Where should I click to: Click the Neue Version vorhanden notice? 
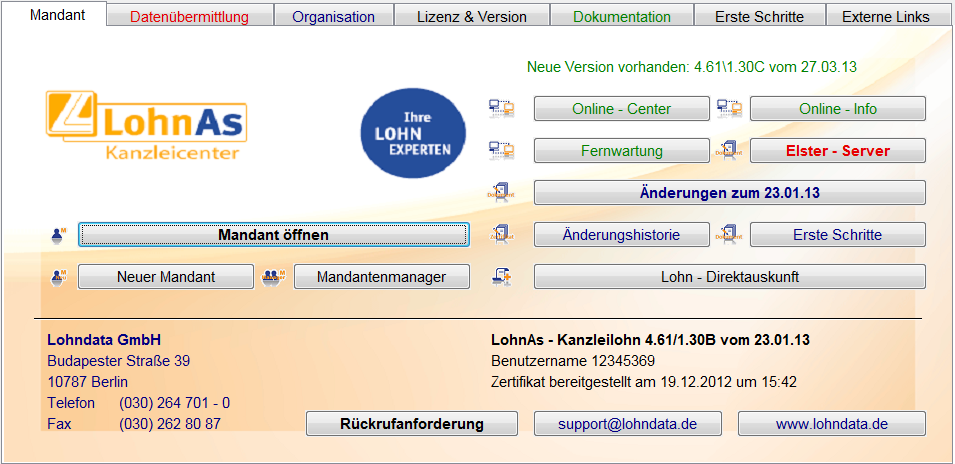pyautogui.click(x=692, y=67)
